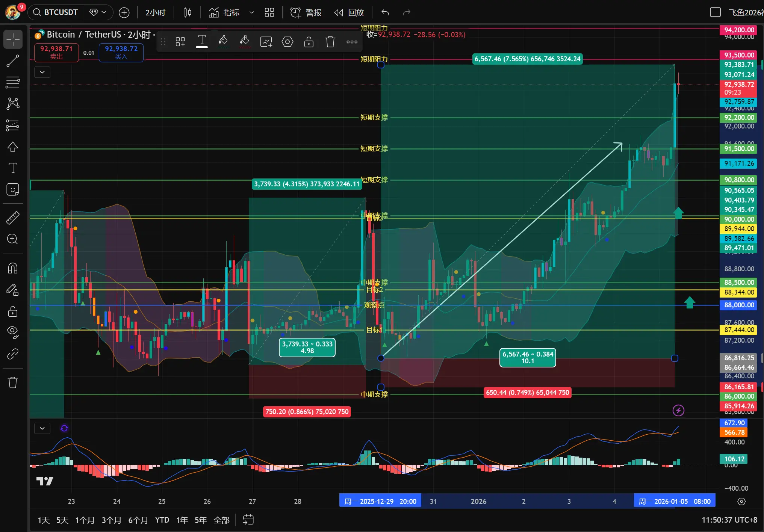The width and height of the screenshot is (764, 532).
Task: Toggle lock all drawings
Action: point(13,311)
